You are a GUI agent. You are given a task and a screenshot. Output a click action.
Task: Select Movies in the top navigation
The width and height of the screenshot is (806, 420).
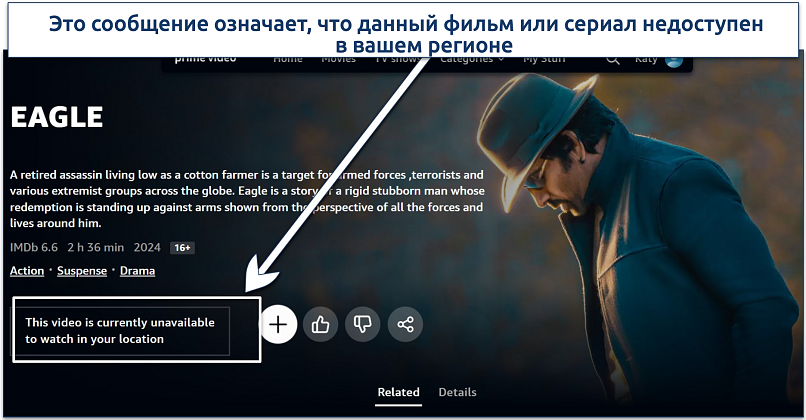click(x=338, y=60)
